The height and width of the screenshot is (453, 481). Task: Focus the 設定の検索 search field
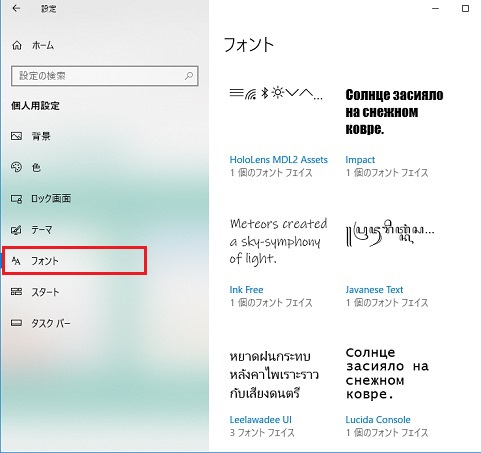pos(105,76)
